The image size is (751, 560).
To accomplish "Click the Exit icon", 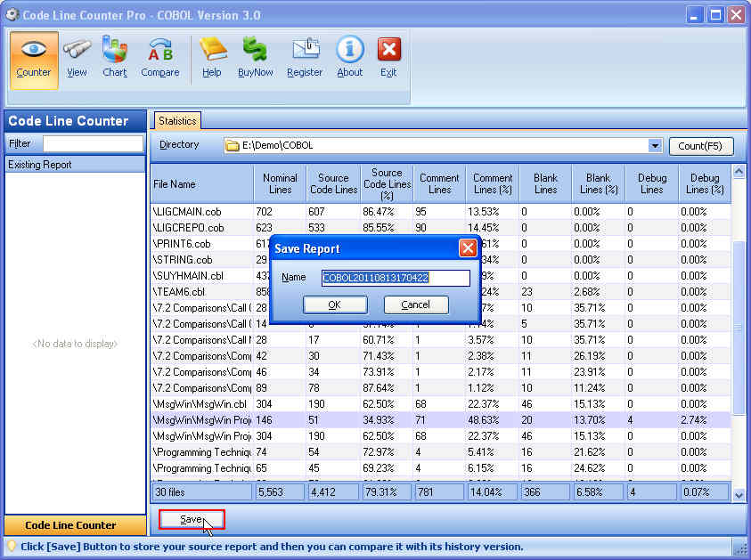I will click(x=388, y=57).
